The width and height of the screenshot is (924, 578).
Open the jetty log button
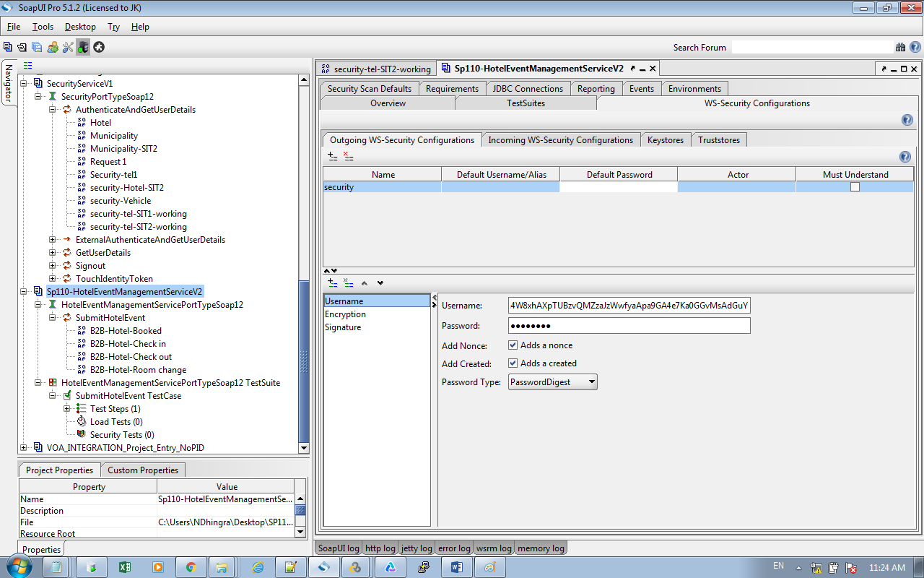[417, 548]
